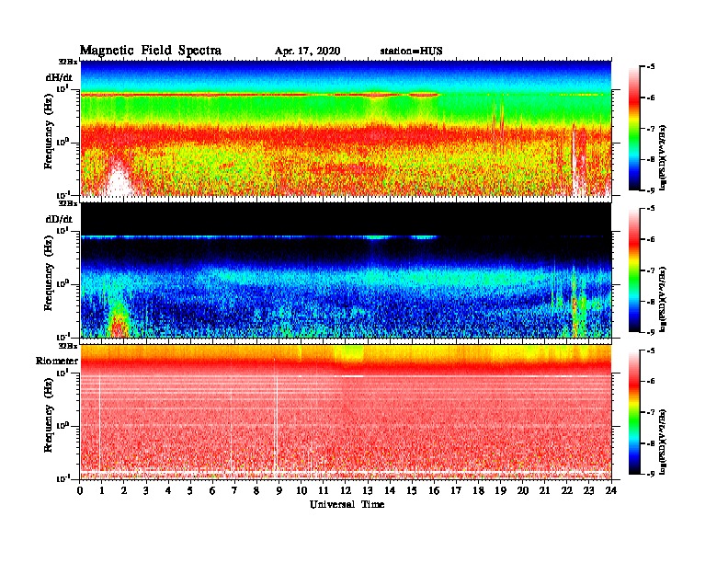This screenshot has width=728, height=563.
Task: Click the "station=HUS" label
Action: click(412, 52)
